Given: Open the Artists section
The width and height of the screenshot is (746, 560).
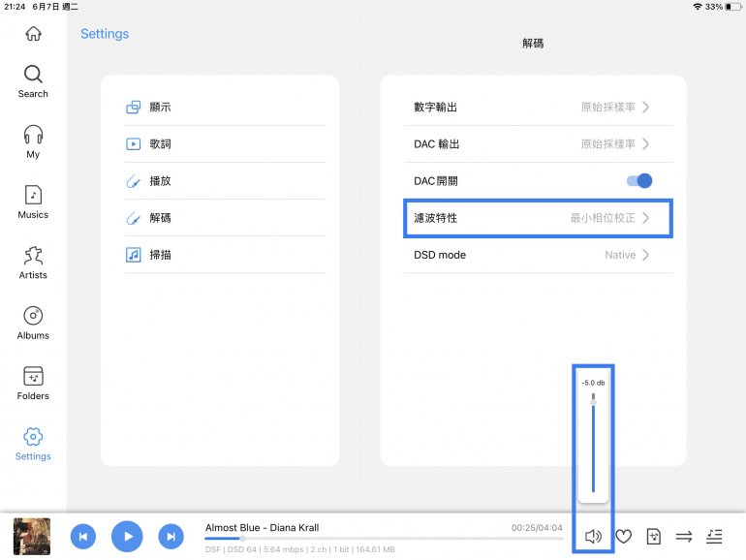Looking at the screenshot, I should tap(33, 262).
